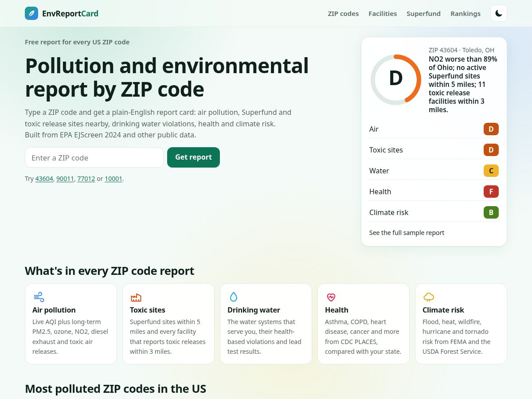Click the Toxic sites grade D badge
Screen dimensions: 532x399
(491, 150)
